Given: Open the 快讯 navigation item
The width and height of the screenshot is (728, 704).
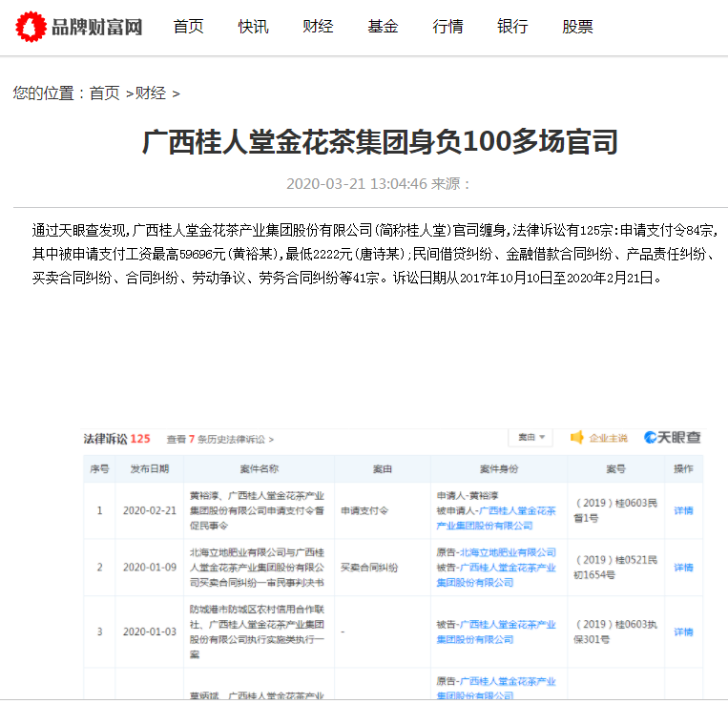Looking at the screenshot, I should click(253, 27).
